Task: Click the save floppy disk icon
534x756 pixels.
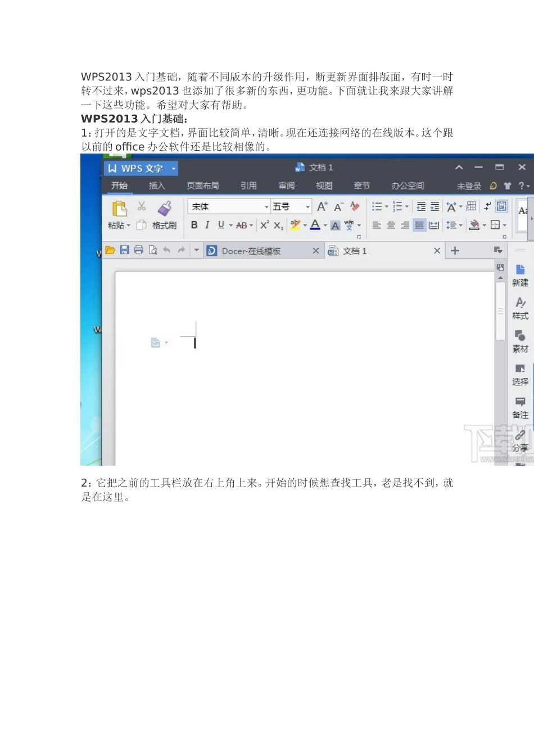Action: pyautogui.click(x=125, y=250)
